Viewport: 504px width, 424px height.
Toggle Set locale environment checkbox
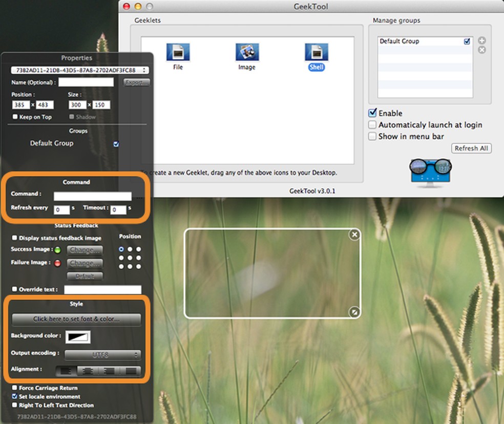pos(14,396)
